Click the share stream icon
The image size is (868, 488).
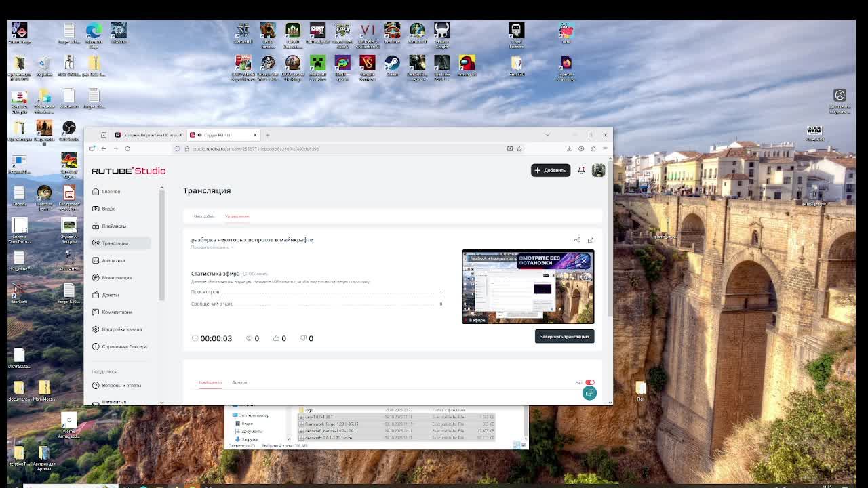[x=577, y=240]
